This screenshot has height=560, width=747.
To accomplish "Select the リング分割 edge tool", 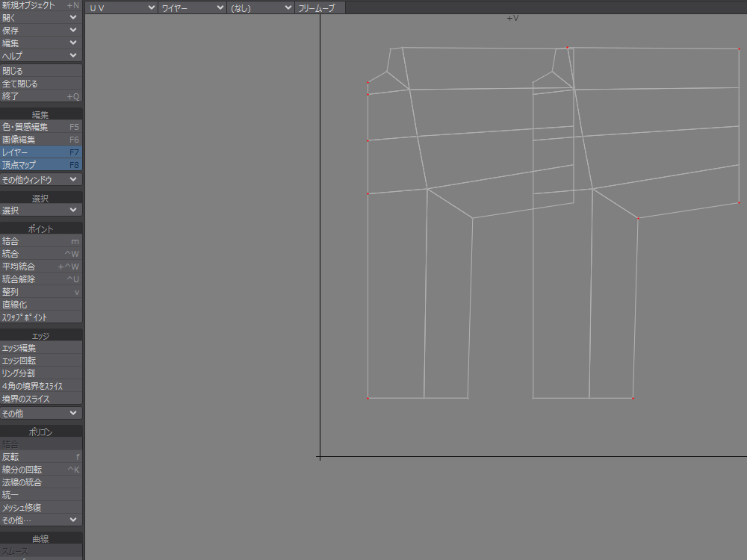I will coord(40,373).
